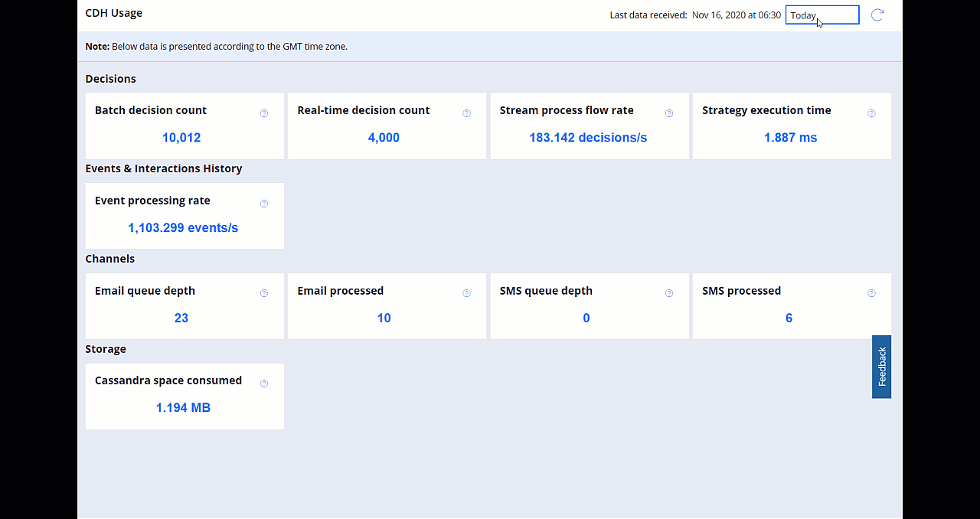Image resolution: width=980 pixels, height=519 pixels.
Task: Click help icon for Real-time decision count
Action: (x=466, y=113)
